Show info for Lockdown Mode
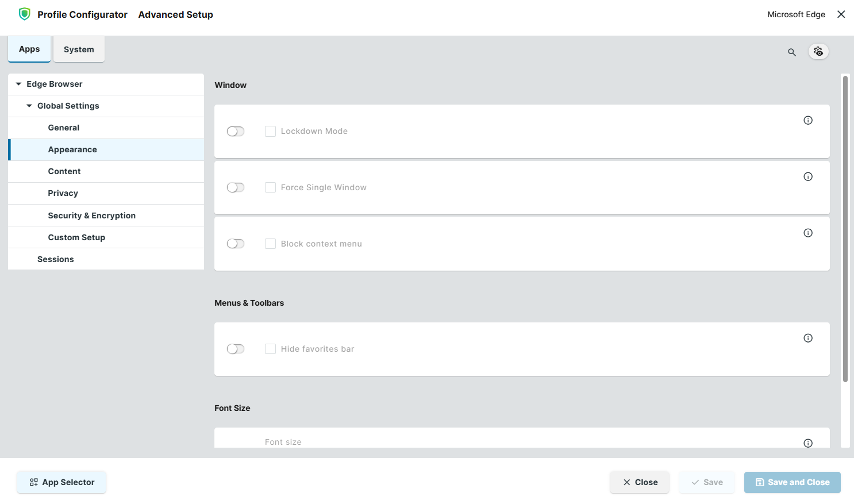This screenshot has width=854, height=504. point(807,120)
